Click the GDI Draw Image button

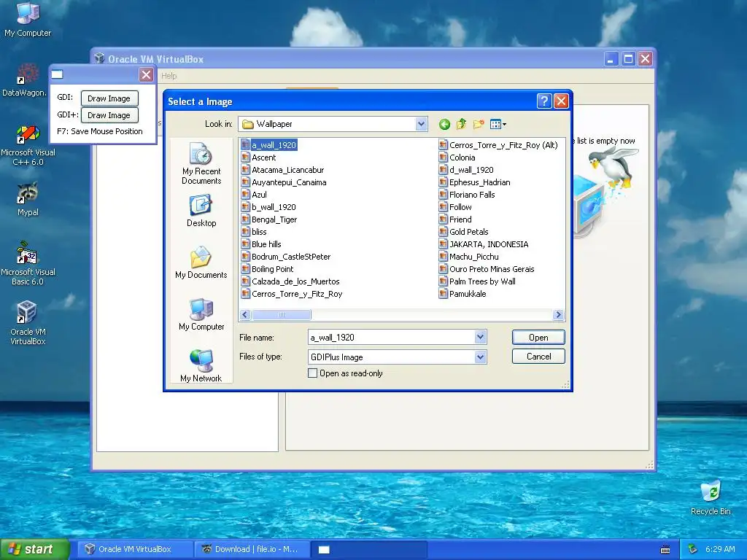pos(109,98)
